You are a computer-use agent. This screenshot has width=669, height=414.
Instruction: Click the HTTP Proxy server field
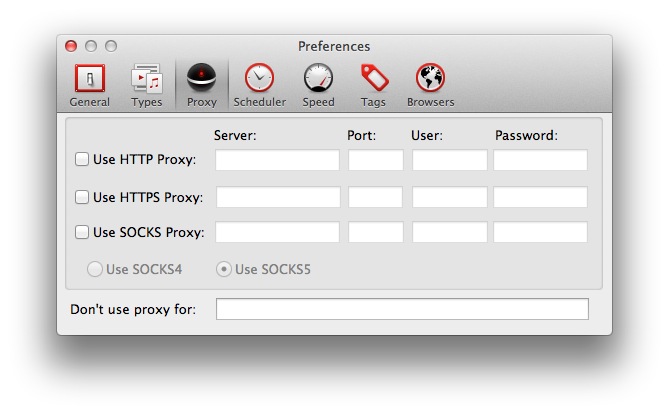277,160
